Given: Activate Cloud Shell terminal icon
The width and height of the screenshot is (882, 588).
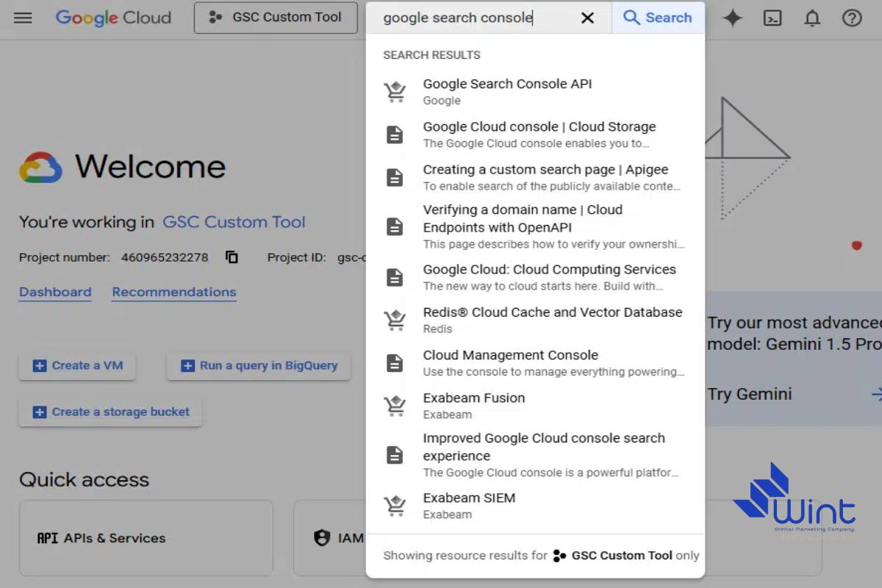Looking at the screenshot, I should 772,18.
